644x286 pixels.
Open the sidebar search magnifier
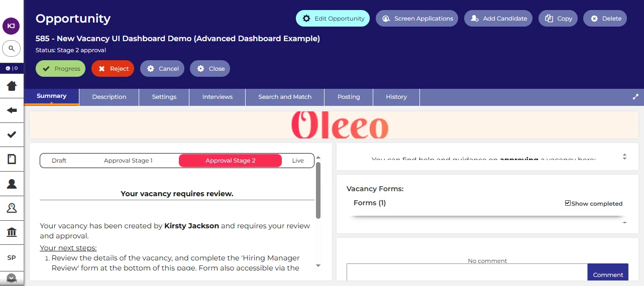[11, 49]
